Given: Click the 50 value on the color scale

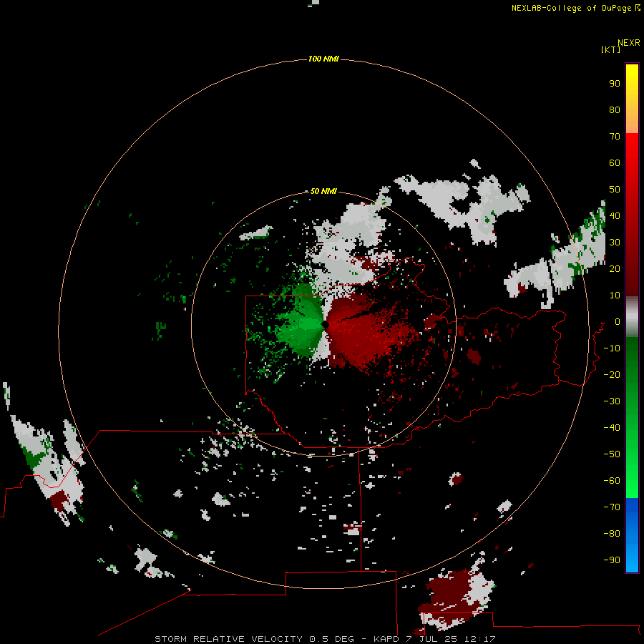Looking at the screenshot, I should coord(615,190).
